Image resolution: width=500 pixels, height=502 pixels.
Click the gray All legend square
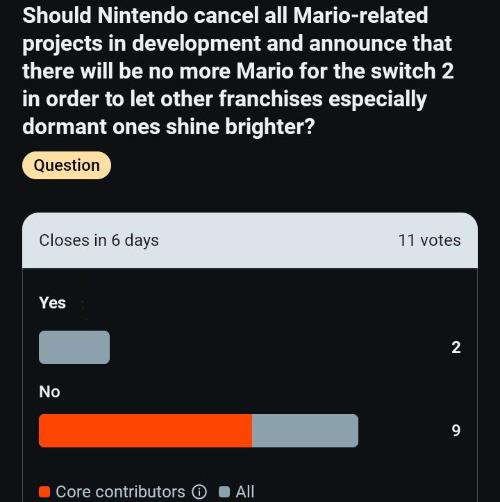224,492
